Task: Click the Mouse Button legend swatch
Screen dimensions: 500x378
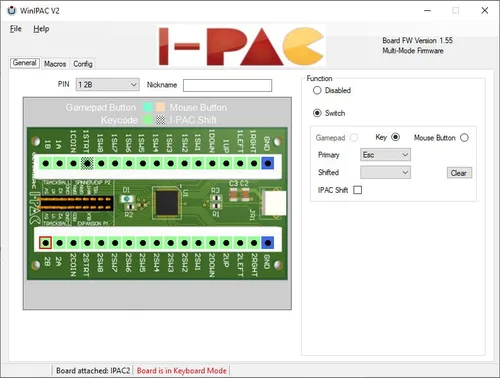Action: pos(160,107)
